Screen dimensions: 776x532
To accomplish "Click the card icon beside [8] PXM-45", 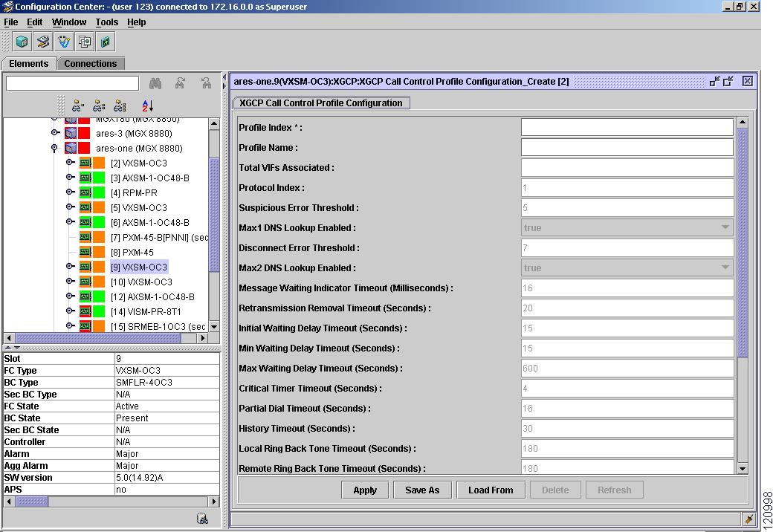I will coord(85,252).
